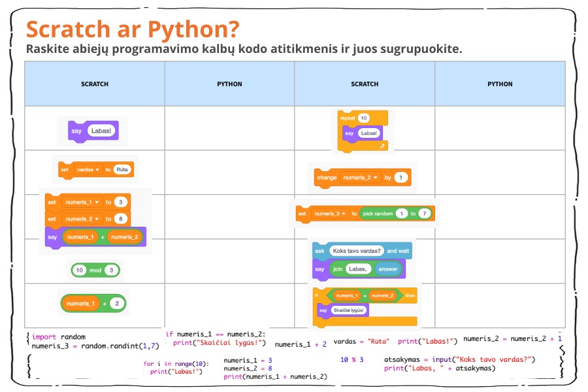Click the upper bound 7 in pick random
Viewport: 588px width, 392px height.
(x=425, y=214)
